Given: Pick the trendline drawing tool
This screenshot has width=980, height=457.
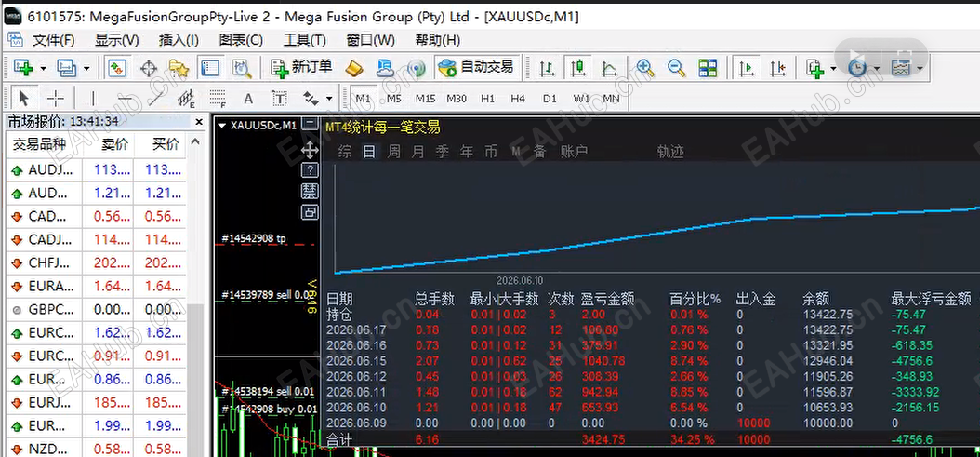Looking at the screenshot, I should tap(155, 99).
